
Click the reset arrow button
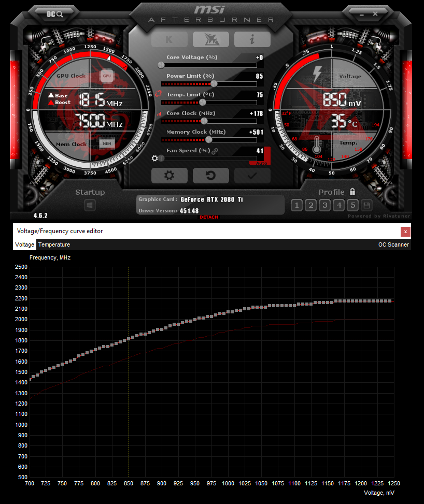click(x=211, y=176)
